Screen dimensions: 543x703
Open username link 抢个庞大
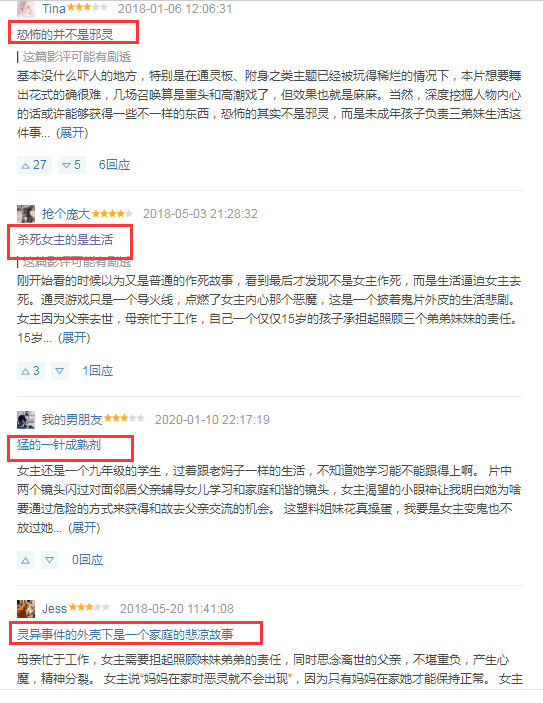pos(66,214)
